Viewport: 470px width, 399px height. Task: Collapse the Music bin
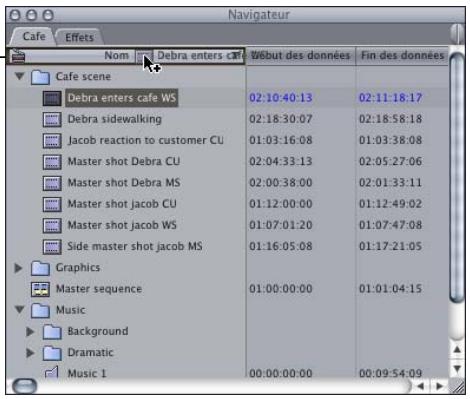[19, 310]
